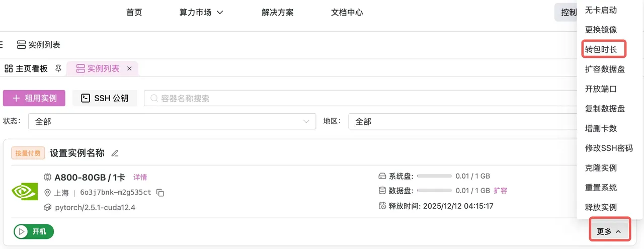Viewport: 644px width, 249px height.
Task: Start the instance with 开机 button
Action: (34, 232)
